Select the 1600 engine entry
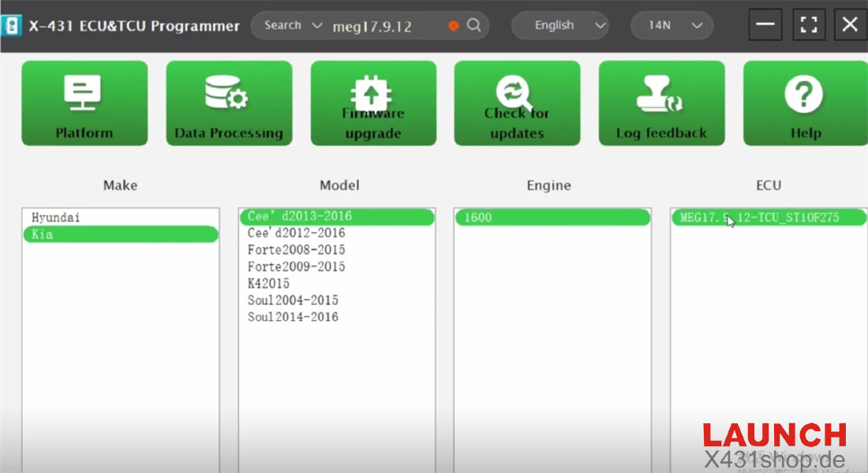Viewport: 868px width, 473px height. (x=552, y=218)
